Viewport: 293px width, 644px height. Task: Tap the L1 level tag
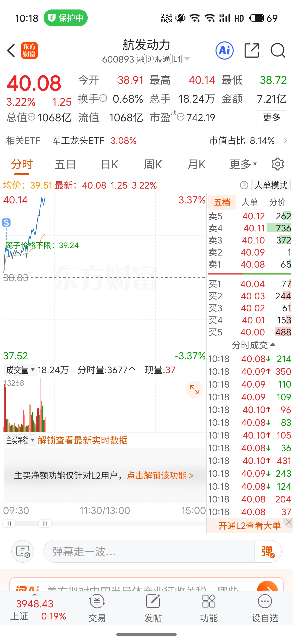pos(177,59)
